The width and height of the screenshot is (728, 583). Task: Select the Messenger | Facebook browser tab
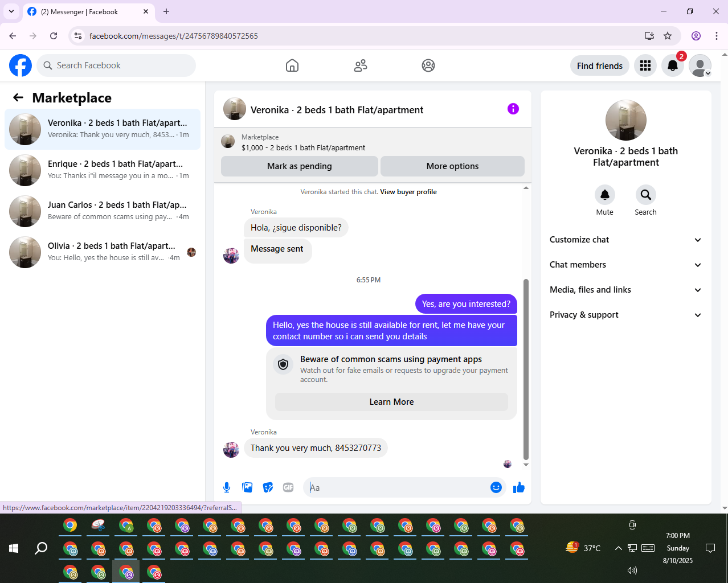coord(88,12)
